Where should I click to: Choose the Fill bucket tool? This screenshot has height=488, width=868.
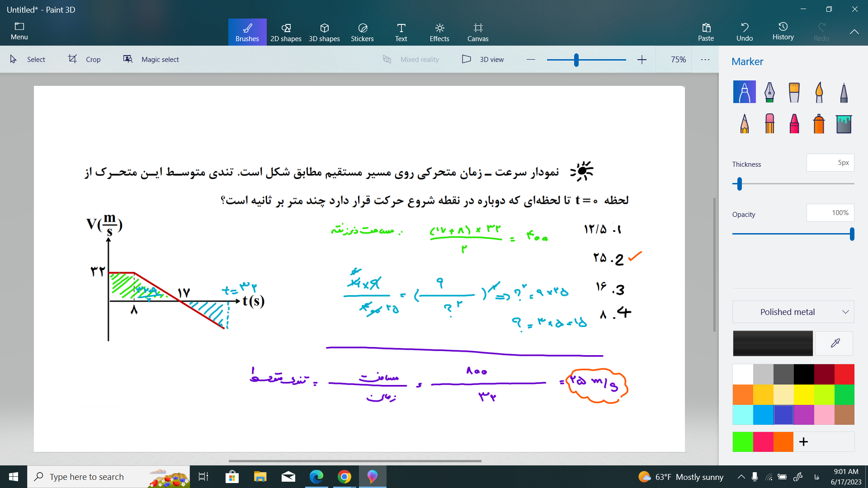click(844, 123)
